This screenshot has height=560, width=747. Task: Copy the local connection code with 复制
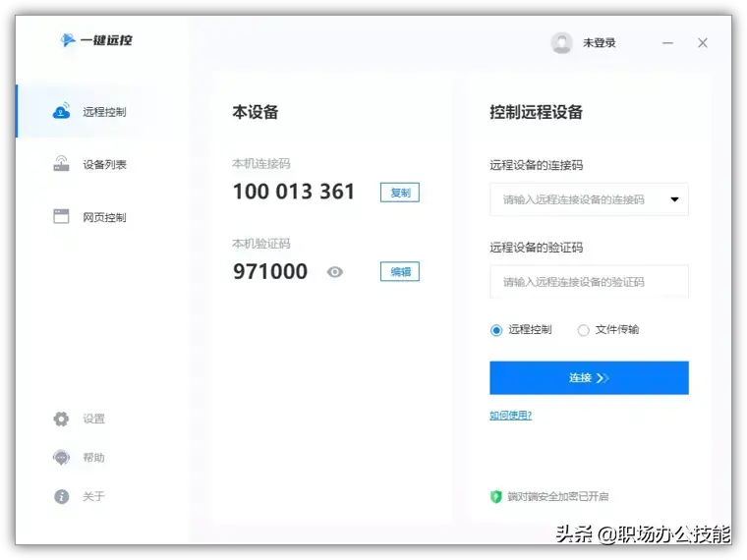click(x=400, y=193)
